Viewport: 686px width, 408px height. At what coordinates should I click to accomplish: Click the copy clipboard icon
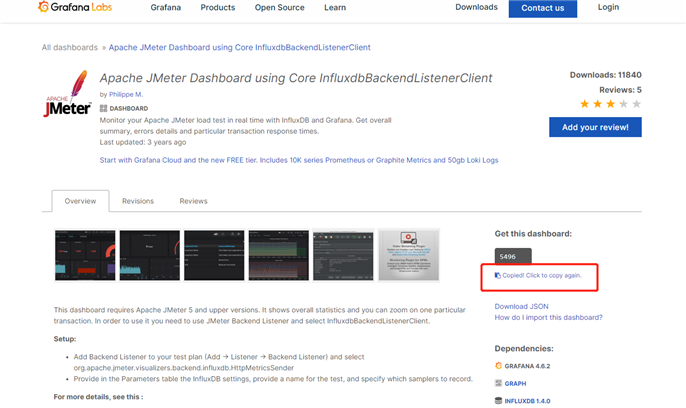(497, 275)
